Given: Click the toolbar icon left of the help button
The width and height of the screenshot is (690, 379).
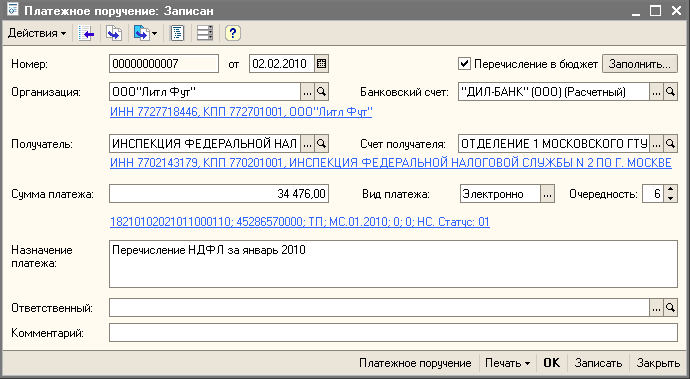Looking at the screenshot, I should click(x=205, y=33).
